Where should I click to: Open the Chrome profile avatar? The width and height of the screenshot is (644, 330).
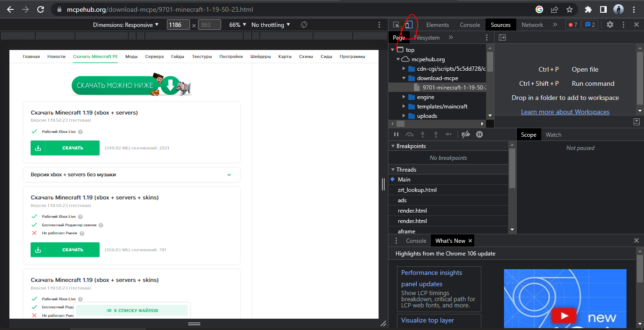pyautogui.click(x=619, y=9)
